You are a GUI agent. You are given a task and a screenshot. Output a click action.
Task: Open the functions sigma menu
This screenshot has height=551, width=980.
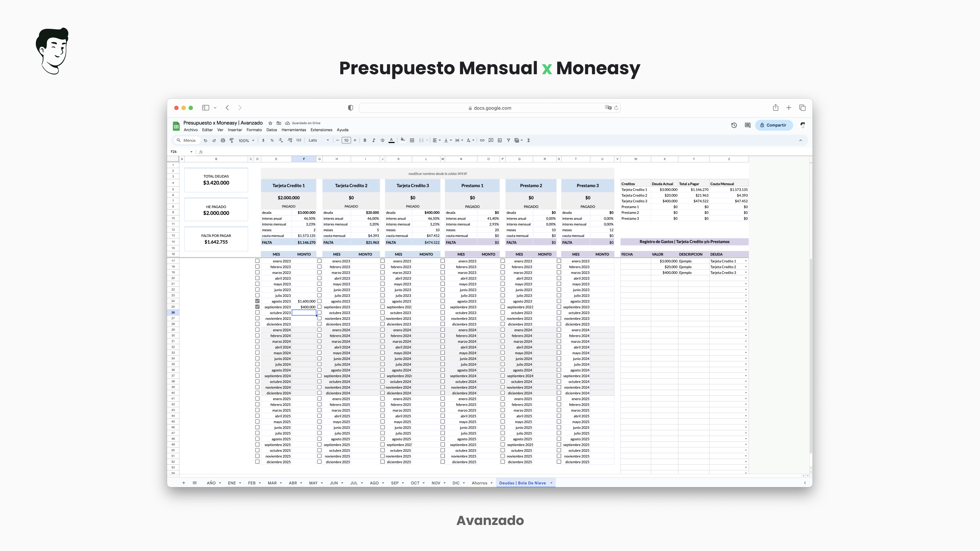[529, 140]
